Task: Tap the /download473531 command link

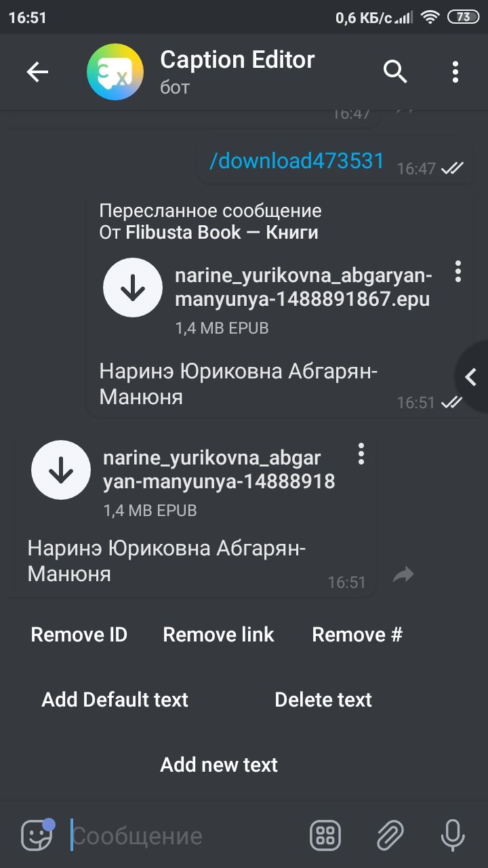Action: pyautogui.click(x=297, y=161)
